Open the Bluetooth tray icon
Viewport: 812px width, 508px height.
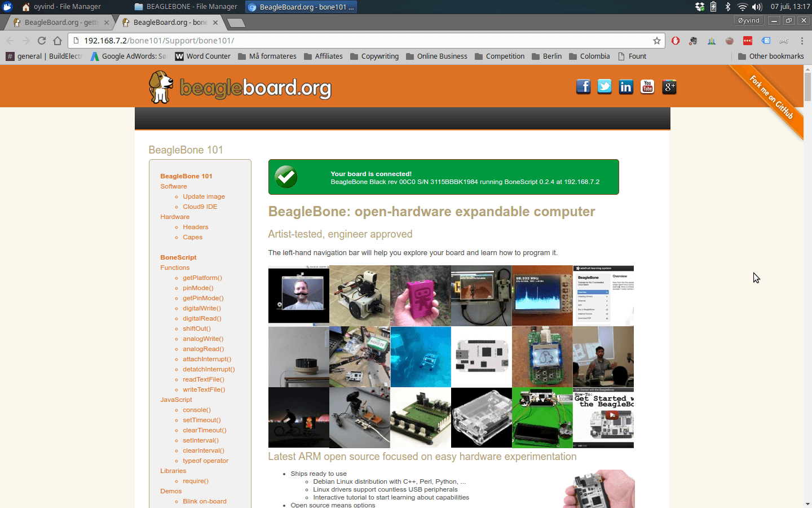(728, 7)
